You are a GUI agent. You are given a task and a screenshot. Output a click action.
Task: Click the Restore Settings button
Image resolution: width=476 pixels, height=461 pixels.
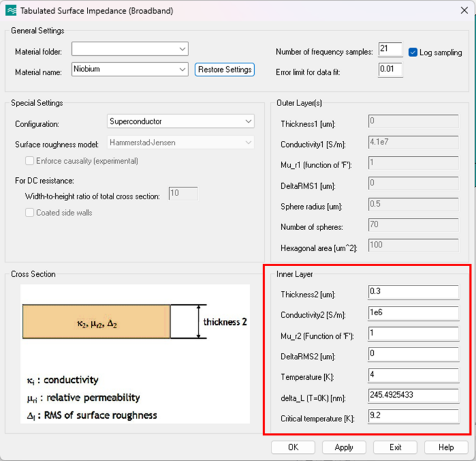tap(224, 69)
